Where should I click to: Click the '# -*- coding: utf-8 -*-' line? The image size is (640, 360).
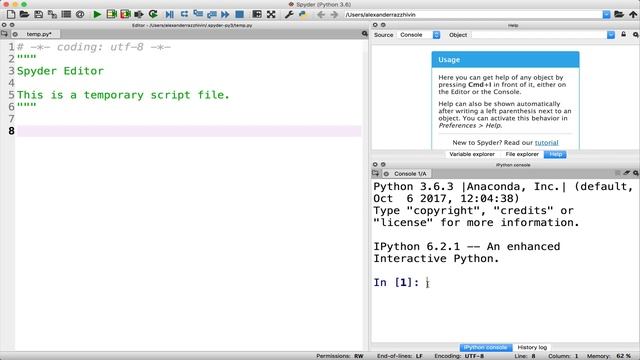pyautogui.click(x=94, y=47)
